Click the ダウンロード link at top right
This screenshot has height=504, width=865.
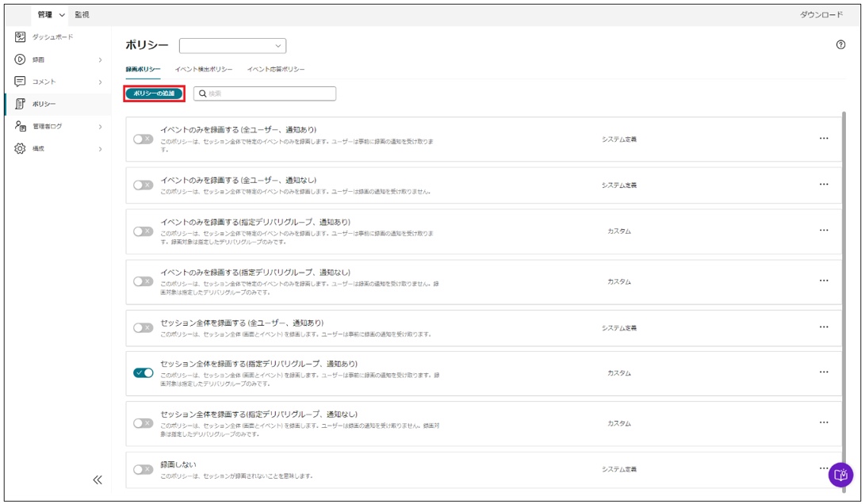point(821,15)
